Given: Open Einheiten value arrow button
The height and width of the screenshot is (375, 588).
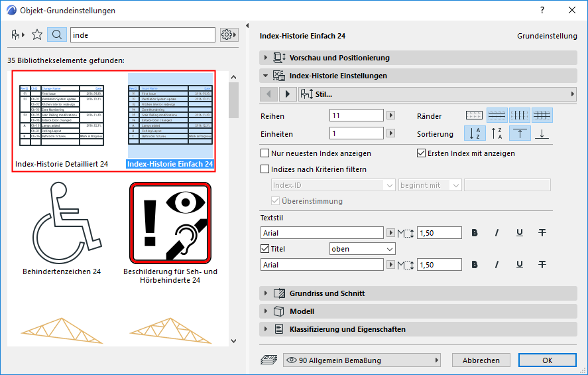Looking at the screenshot, I should click(390, 133).
